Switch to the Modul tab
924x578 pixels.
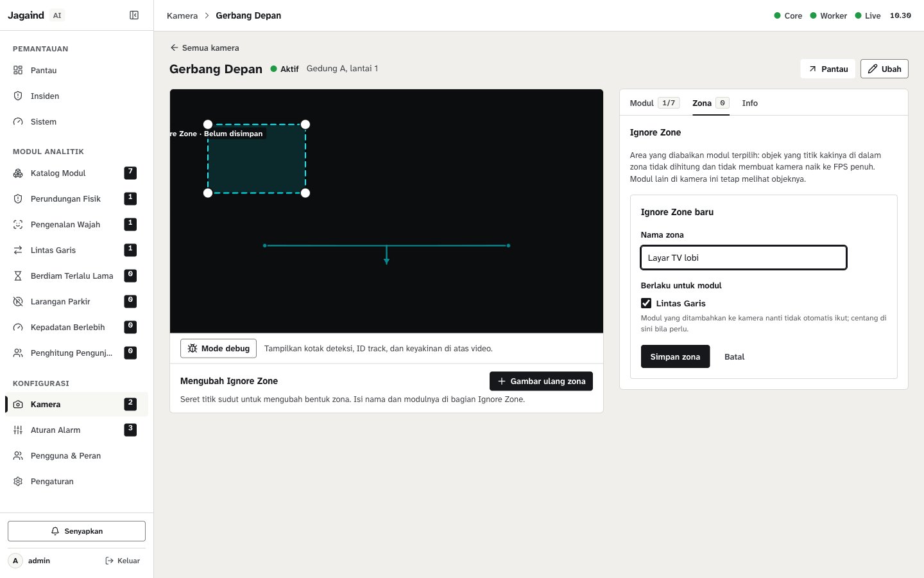tap(654, 103)
